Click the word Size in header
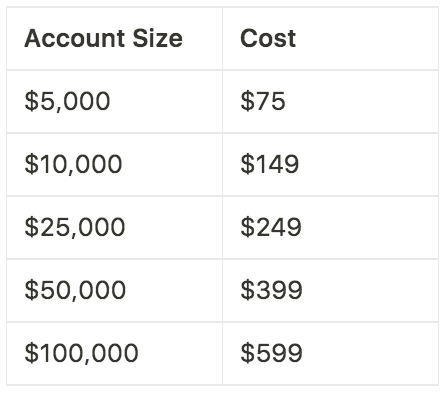Image resolution: width=448 pixels, height=398 pixels. click(x=157, y=38)
